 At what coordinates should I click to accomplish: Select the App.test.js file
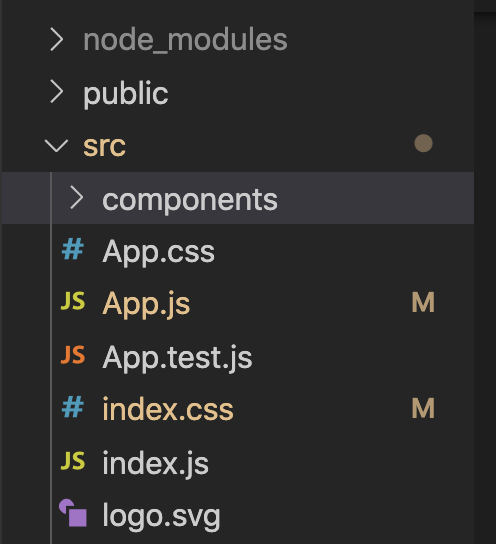click(x=177, y=358)
